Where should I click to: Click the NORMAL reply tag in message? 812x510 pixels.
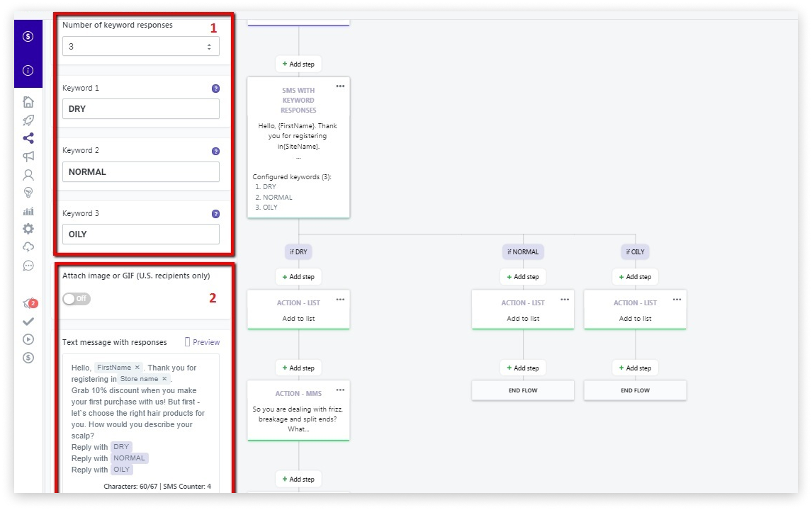[x=130, y=458]
